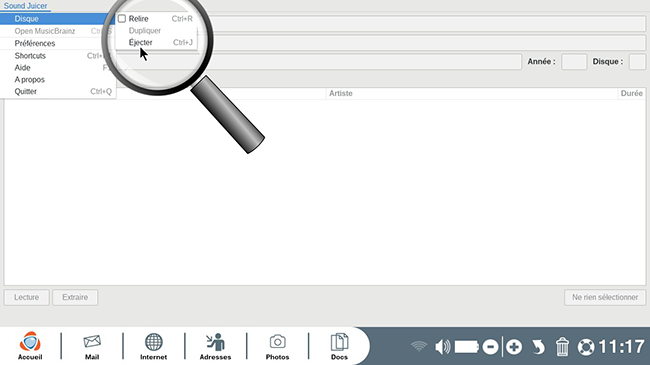Choose Éjecter in the submenu
Viewport: 650px width, 365px height.
(156, 42)
